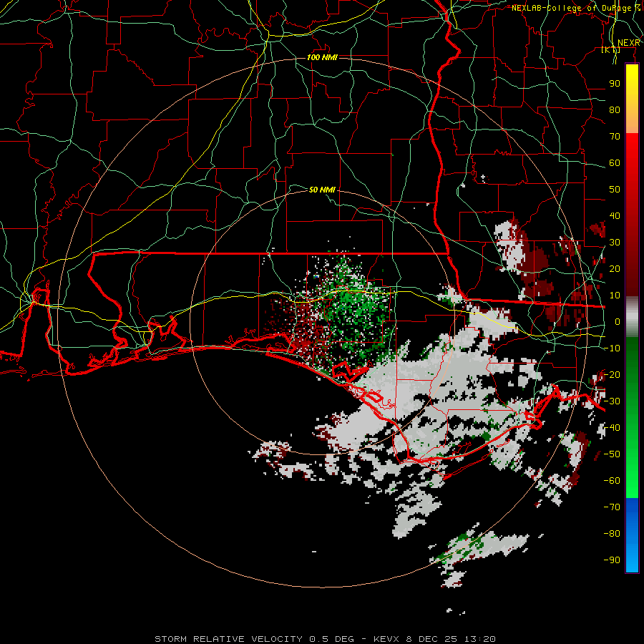Click the -10 value on velocity scale

pyautogui.click(x=612, y=348)
